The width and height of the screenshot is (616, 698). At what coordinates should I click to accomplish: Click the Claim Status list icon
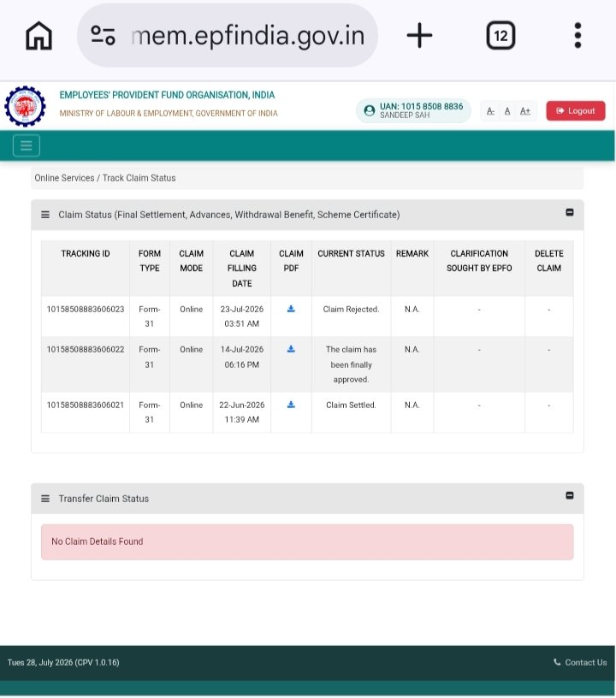[45, 215]
